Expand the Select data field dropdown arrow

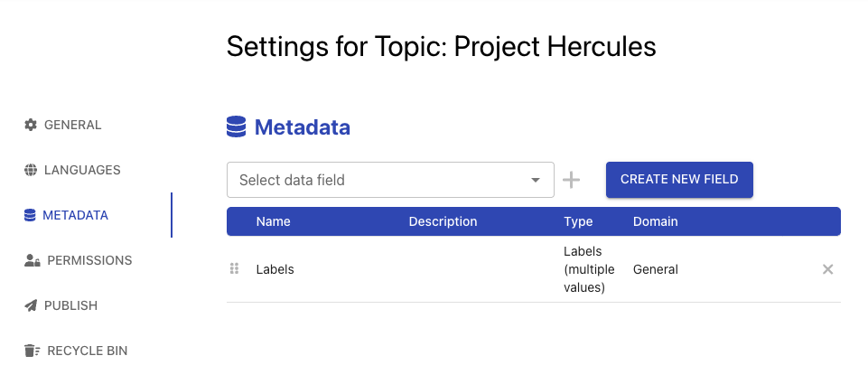(x=537, y=180)
